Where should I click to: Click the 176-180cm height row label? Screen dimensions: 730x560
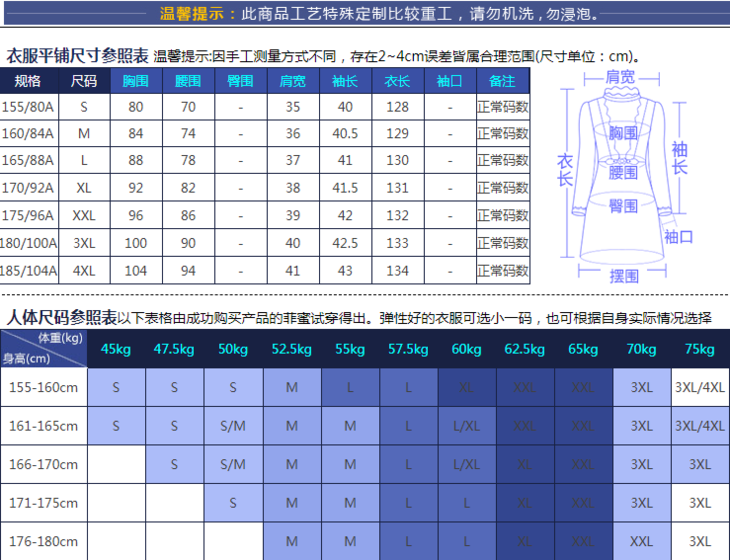click(42, 541)
